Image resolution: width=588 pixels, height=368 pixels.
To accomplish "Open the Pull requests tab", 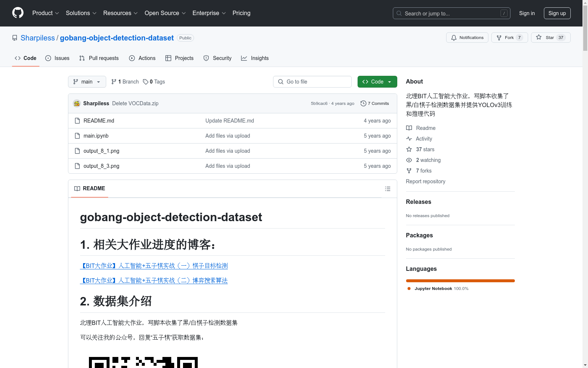I will 99,58.
